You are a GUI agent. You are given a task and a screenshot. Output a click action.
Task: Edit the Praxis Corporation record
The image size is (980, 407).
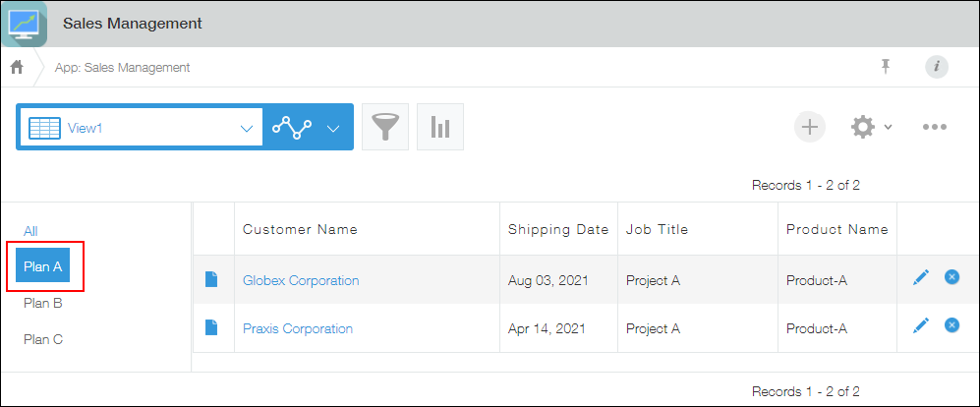point(920,325)
